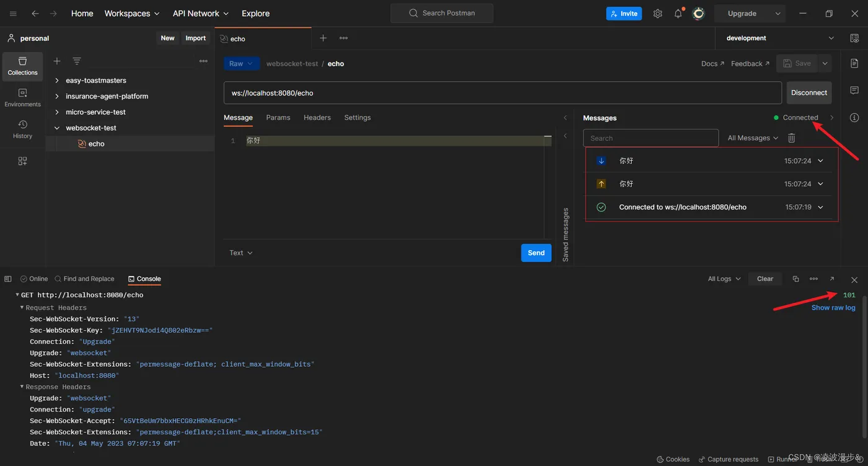The image size is (868, 466).
Task: Open the settings gear icon
Action: [658, 14]
